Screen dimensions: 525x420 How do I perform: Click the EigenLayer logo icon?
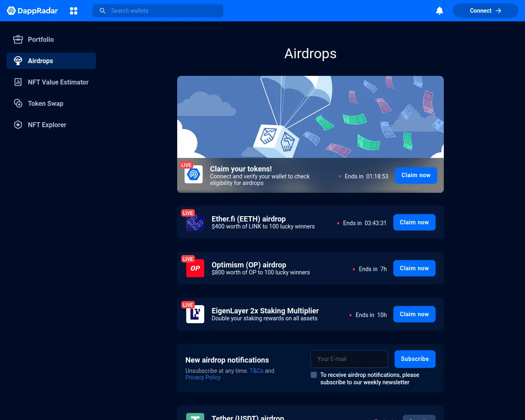click(195, 314)
